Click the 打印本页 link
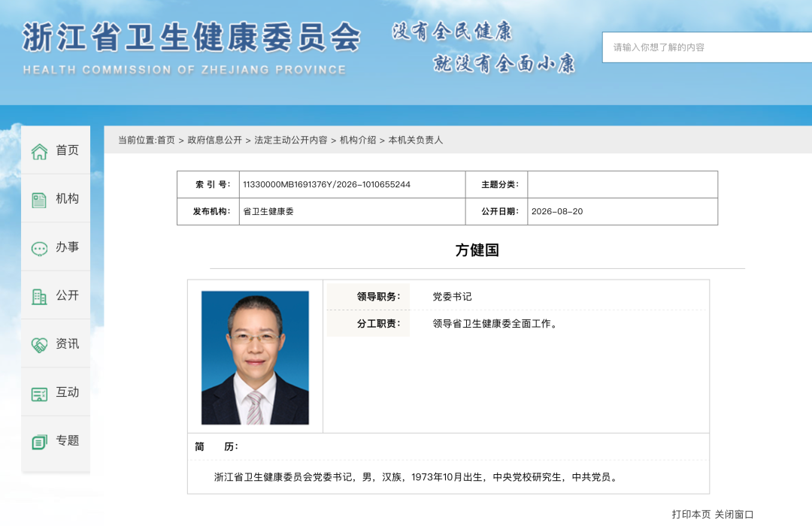This screenshot has height=526, width=812. coord(692,515)
